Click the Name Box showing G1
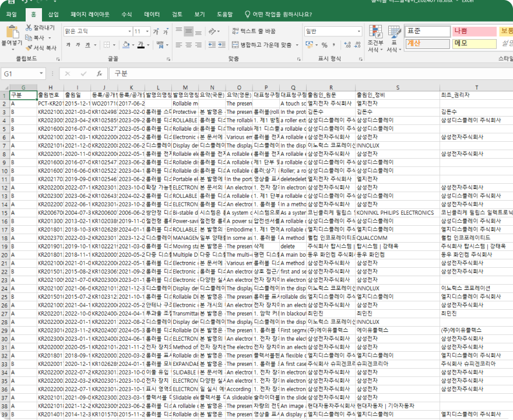Image resolution: width=513 pixels, height=420 pixels. 23,74
